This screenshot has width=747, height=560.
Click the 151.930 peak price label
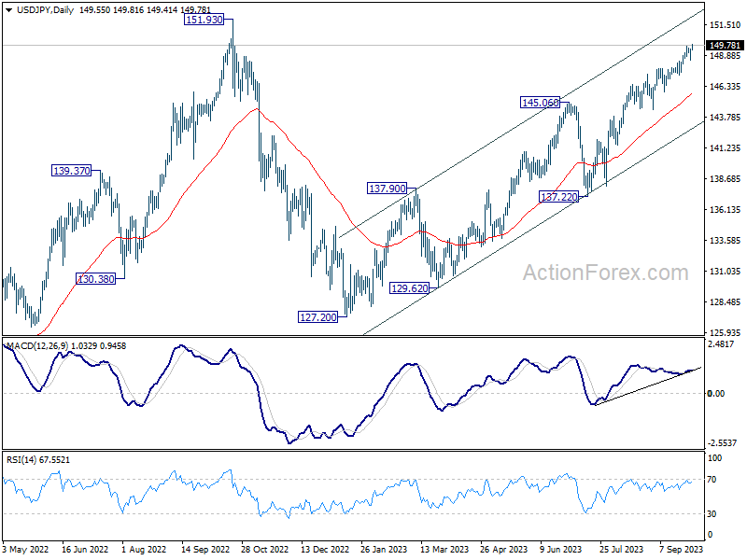[204, 20]
